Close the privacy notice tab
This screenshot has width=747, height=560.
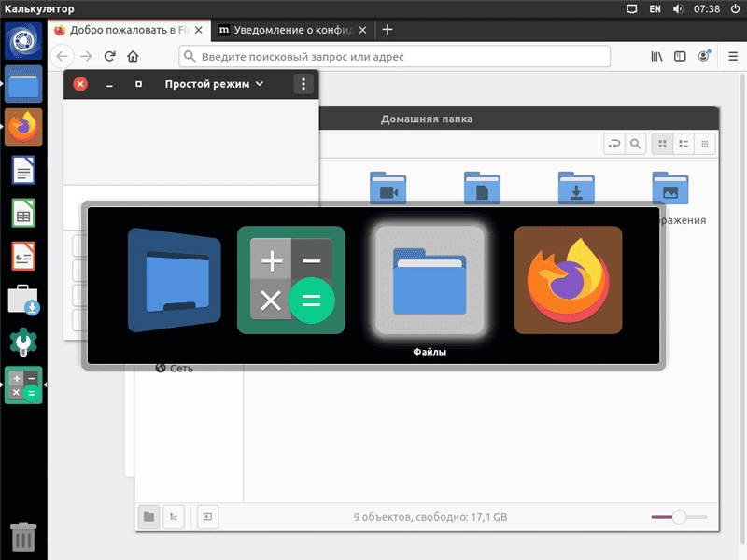tap(362, 30)
